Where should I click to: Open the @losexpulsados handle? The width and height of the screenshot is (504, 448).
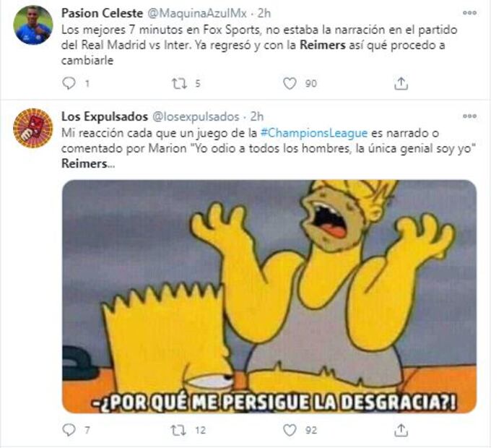pyautogui.click(x=196, y=116)
